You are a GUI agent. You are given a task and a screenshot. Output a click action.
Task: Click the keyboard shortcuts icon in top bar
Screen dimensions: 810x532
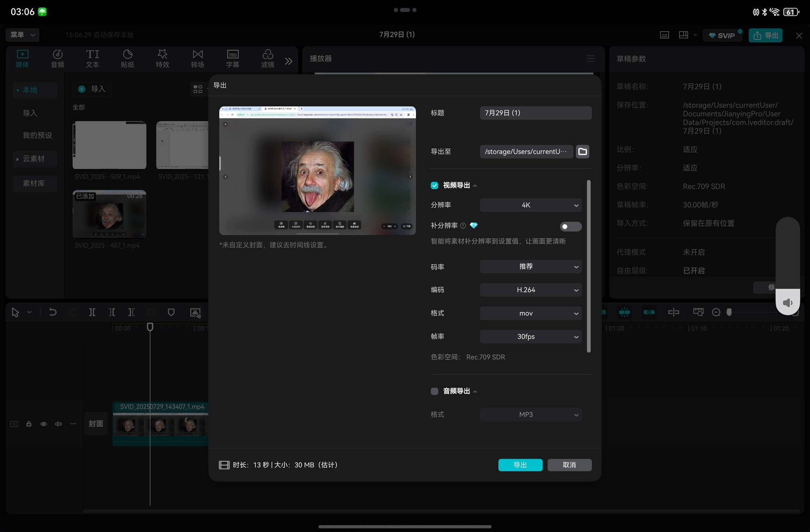(x=665, y=35)
